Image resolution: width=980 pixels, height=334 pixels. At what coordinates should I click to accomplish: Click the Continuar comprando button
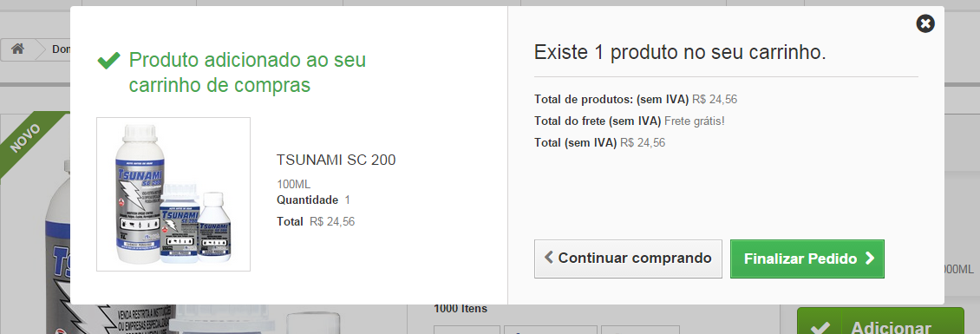click(x=628, y=259)
